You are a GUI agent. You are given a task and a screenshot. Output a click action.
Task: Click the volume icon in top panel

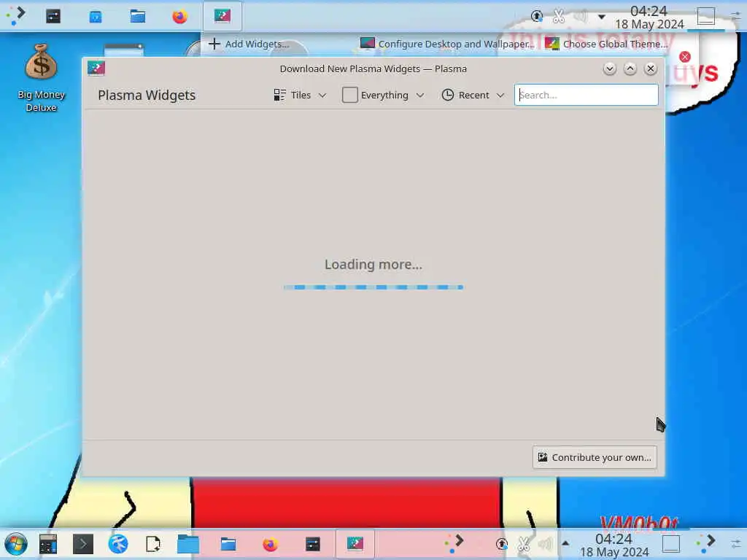(580, 17)
